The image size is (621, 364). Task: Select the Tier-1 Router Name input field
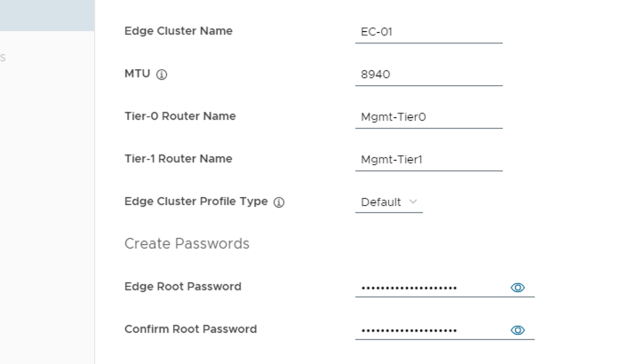click(x=428, y=160)
